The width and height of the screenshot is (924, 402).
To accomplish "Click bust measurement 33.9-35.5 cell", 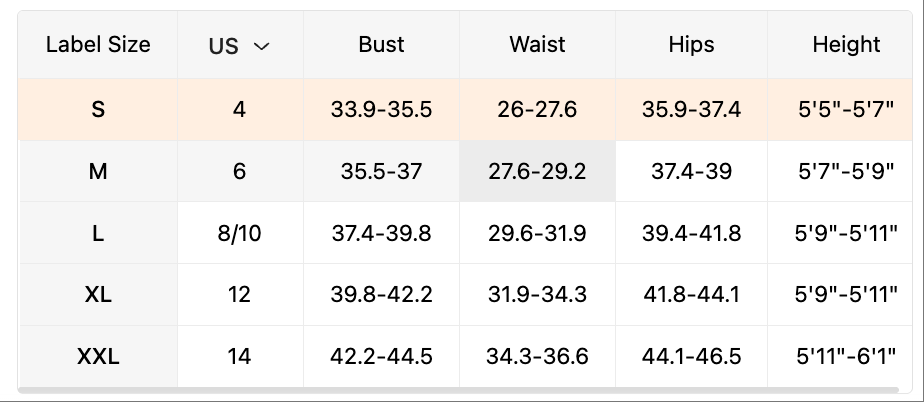I will coord(381,109).
